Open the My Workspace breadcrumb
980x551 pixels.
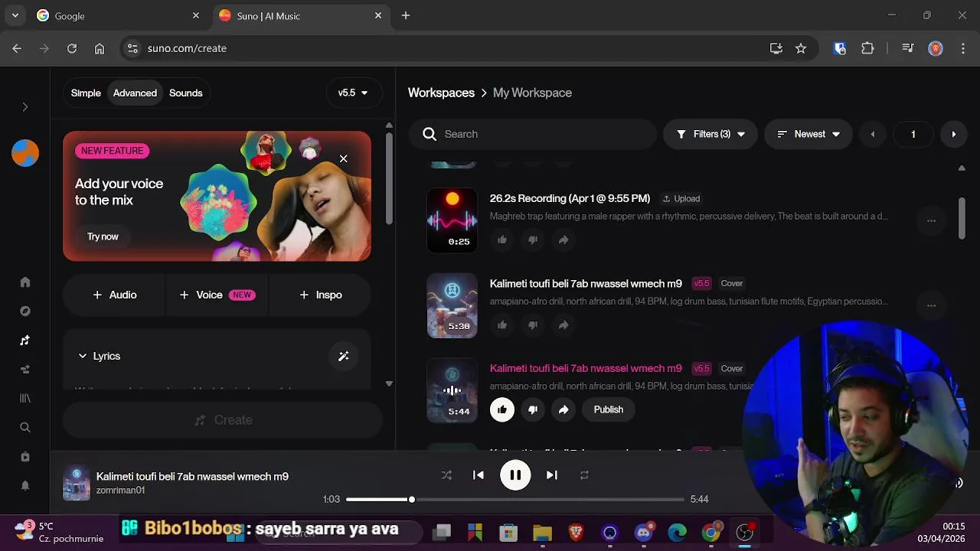[532, 93]
